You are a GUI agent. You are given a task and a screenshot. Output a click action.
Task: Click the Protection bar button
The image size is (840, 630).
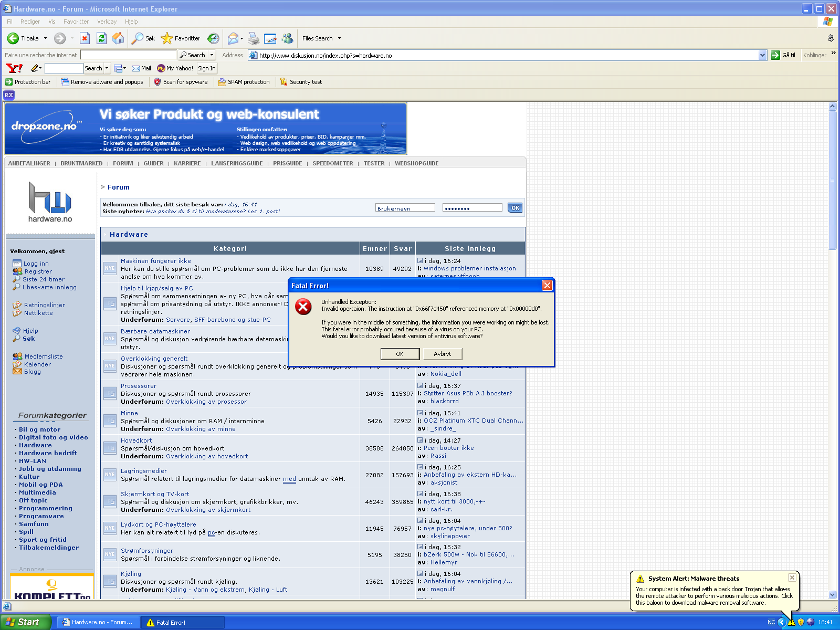[28, 82]
